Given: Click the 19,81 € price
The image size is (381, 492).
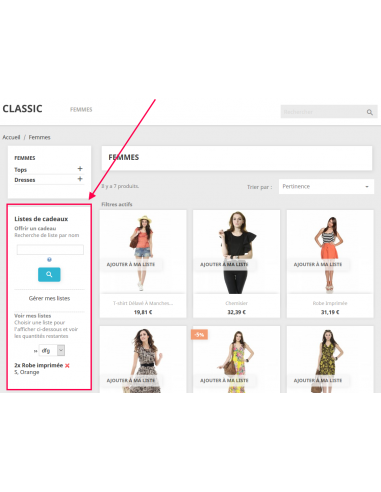Looking at the screenshot, I should [x=143, y=312].
